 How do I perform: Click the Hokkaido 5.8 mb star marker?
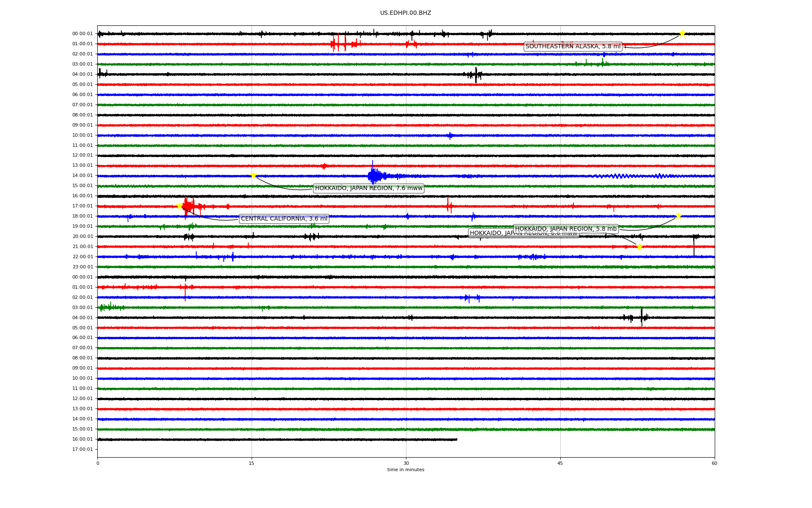click(678, 216)
